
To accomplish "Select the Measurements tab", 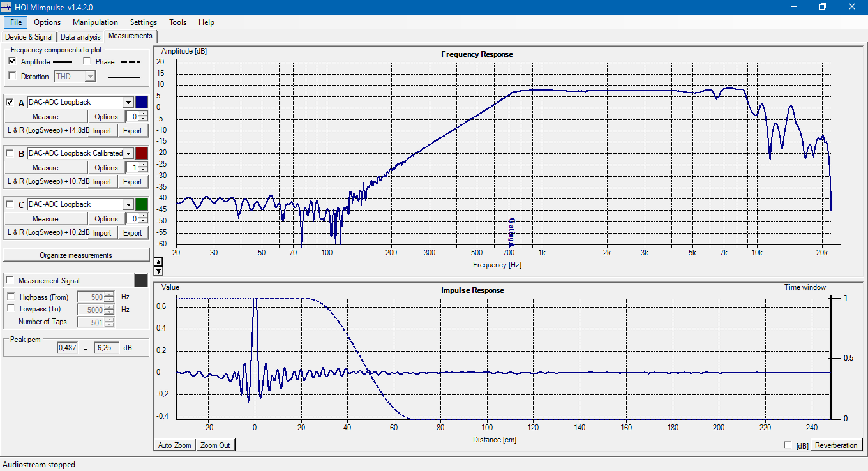I will (130, 36).
